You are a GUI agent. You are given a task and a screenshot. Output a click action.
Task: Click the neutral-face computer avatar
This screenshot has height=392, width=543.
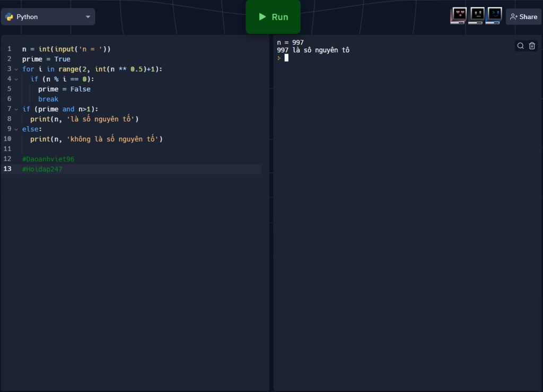[x=477, y=15]
